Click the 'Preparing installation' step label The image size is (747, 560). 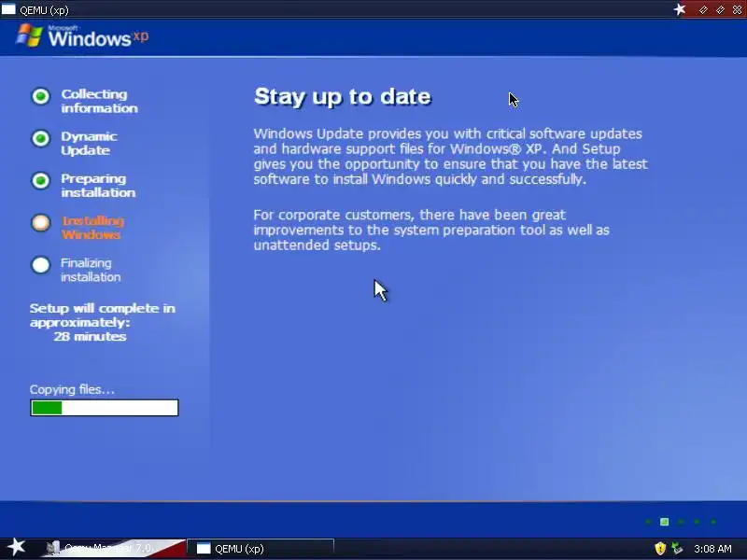point(98,186)
